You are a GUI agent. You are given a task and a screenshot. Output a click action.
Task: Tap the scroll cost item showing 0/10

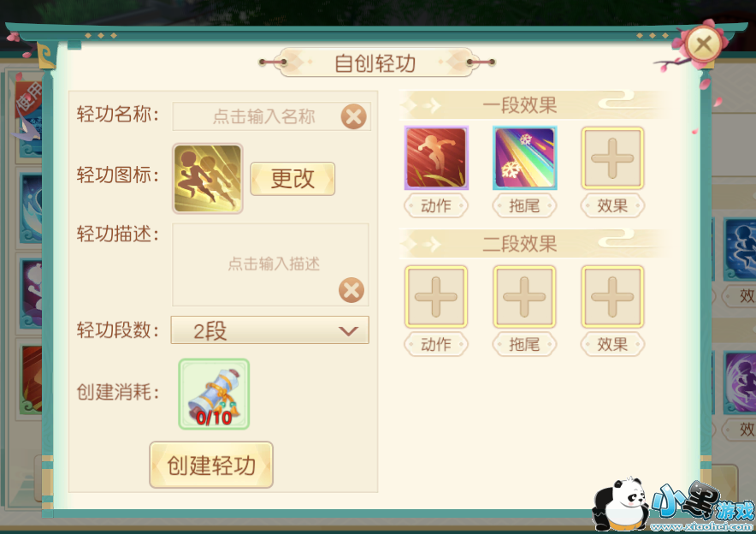coord(214,395)
